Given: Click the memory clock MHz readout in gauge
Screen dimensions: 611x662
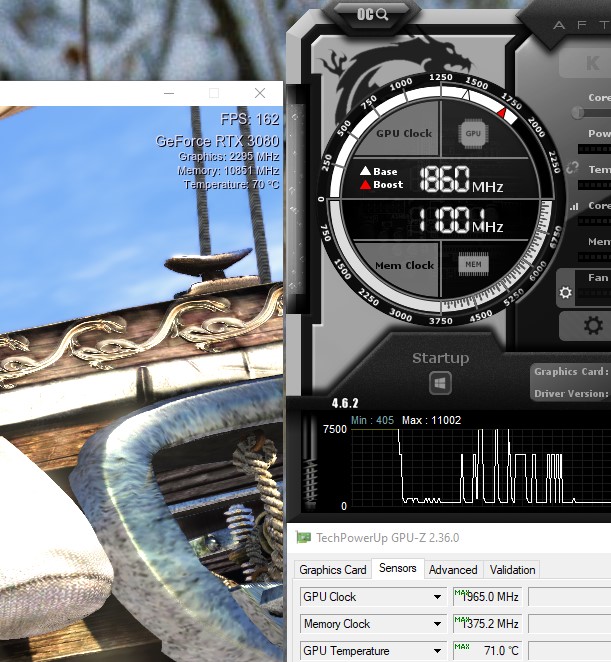Looking at the screenshot, I should pos(461,220).
